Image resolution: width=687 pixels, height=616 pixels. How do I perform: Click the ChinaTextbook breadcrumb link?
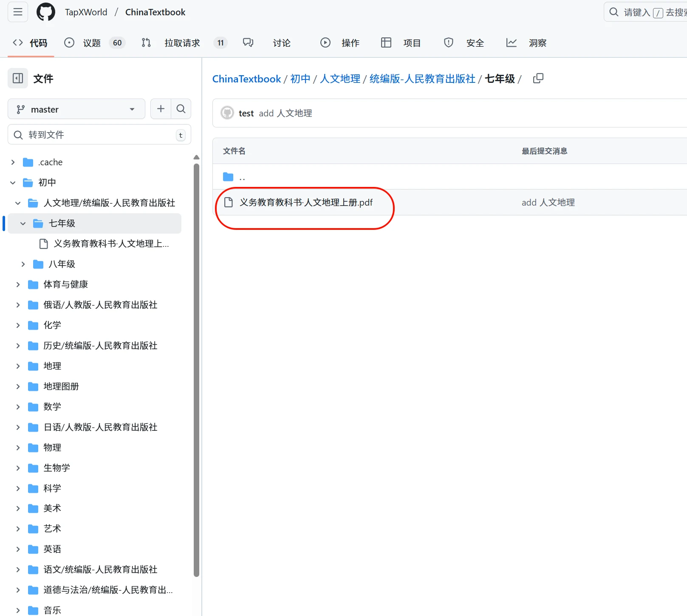[x=246, y=79]
